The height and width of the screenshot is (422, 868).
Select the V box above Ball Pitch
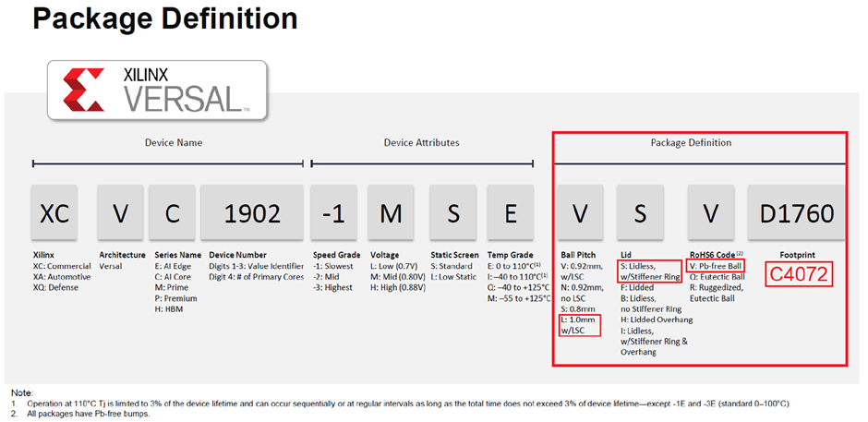click(x=580, y=213)
